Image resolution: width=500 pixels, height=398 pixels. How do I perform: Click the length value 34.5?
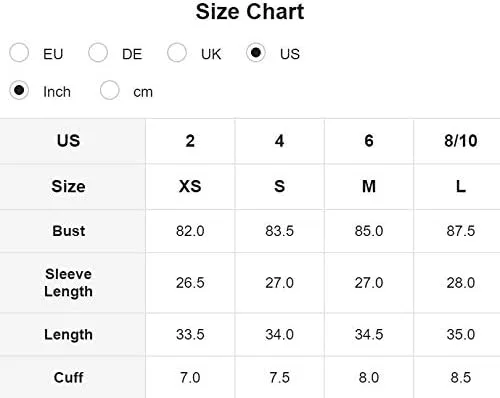click(369, 334)
